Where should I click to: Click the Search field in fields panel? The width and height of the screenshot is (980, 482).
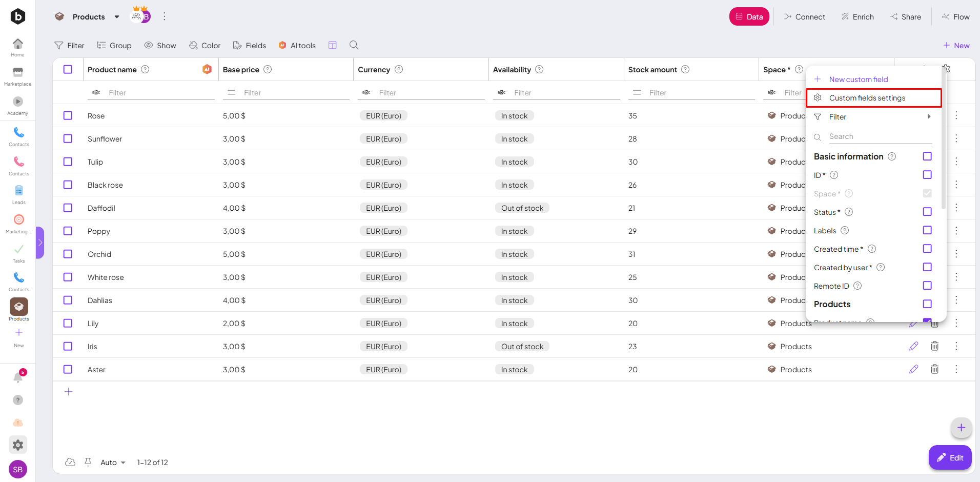(x=880, y=136)
